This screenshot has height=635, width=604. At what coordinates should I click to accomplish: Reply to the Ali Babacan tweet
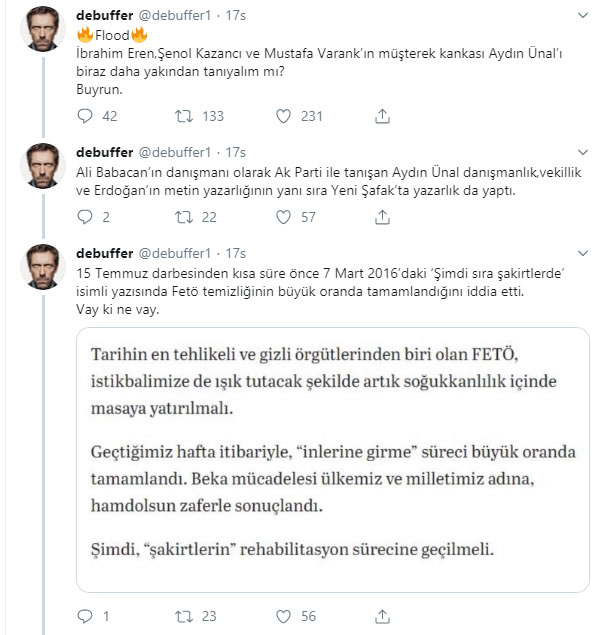coord(86,217)
